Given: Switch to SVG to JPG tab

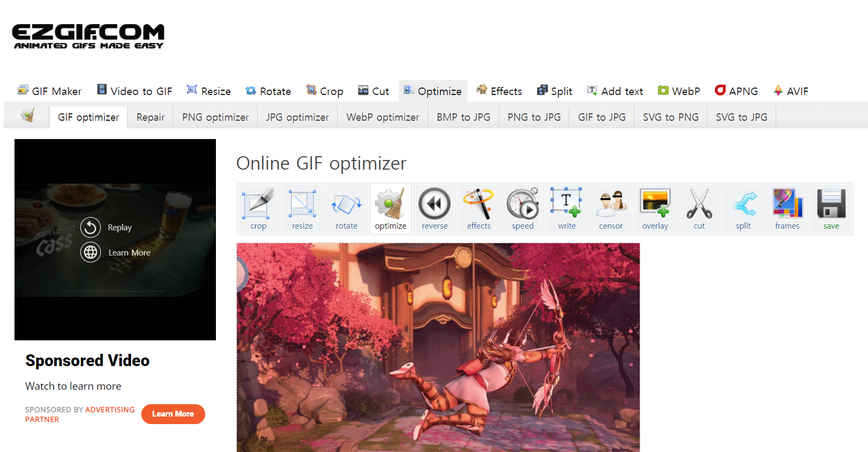Looking at the screenshot, I should point(742,117).
